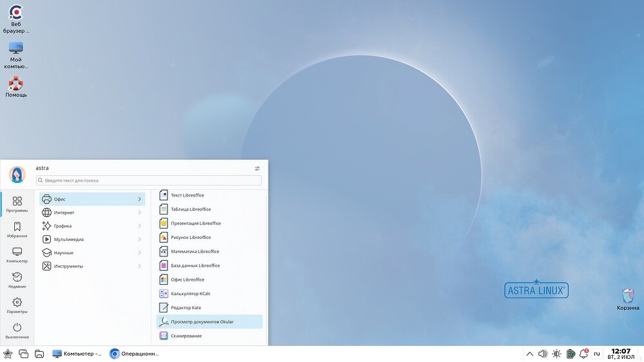Click the file manager folder taskbar icon

click(39, 354)
